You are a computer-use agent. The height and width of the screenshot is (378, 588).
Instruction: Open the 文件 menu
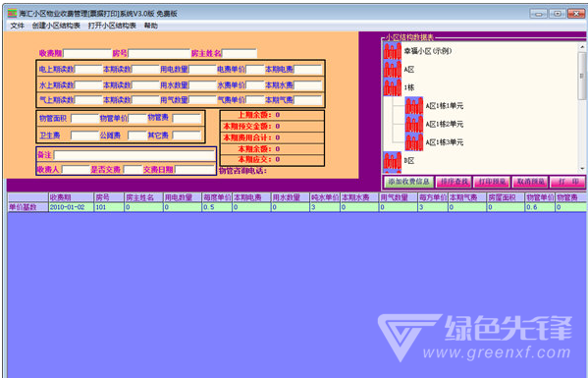click(18, 26)
